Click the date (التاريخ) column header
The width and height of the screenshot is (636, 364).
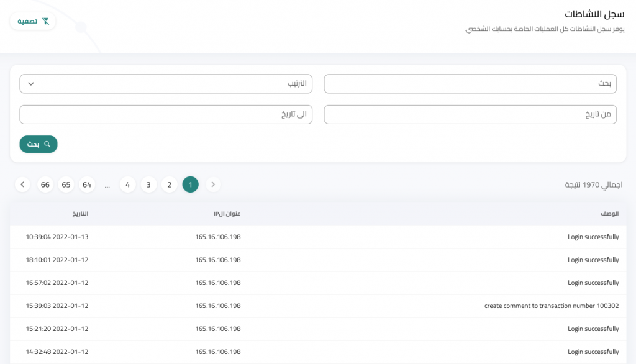click(80, 214)
